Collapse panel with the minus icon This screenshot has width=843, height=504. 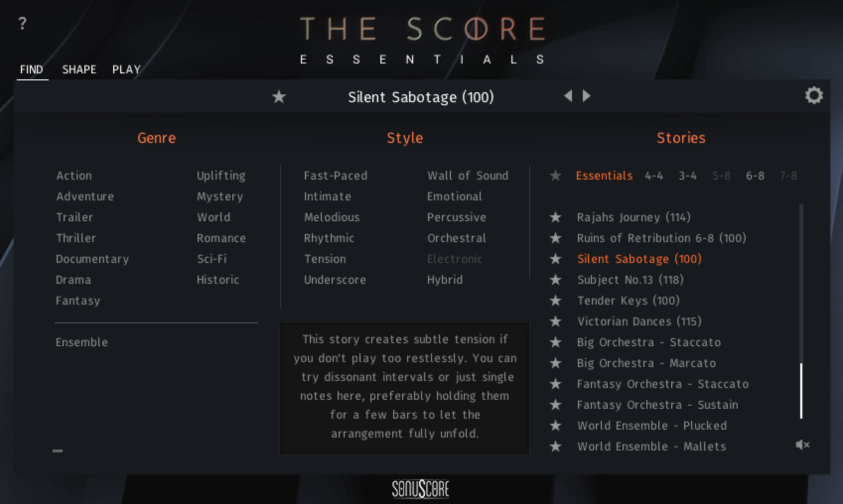[58, 451]
